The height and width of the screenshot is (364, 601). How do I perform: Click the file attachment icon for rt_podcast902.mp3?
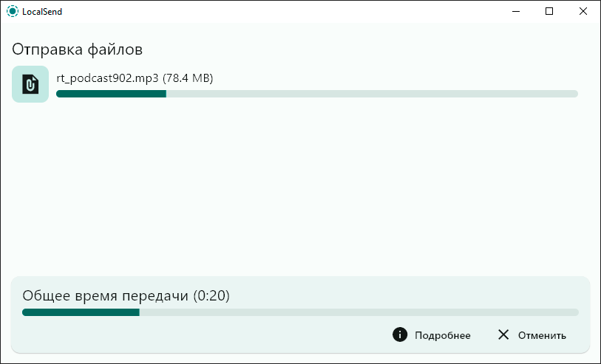[30, 84]
